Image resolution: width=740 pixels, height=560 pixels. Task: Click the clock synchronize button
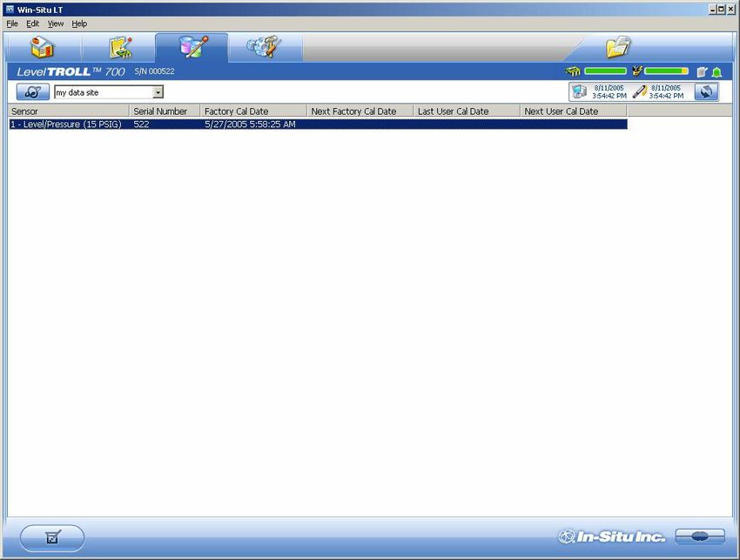(x=707, y=91)
